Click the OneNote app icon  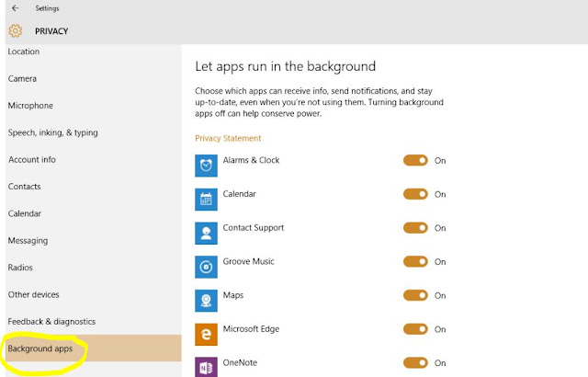(206, 367)
